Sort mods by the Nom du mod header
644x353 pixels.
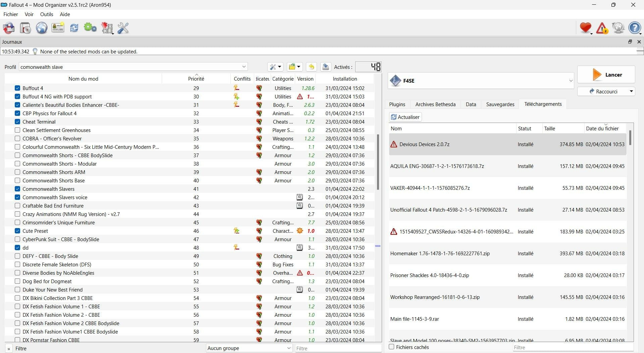pos(83,79)
